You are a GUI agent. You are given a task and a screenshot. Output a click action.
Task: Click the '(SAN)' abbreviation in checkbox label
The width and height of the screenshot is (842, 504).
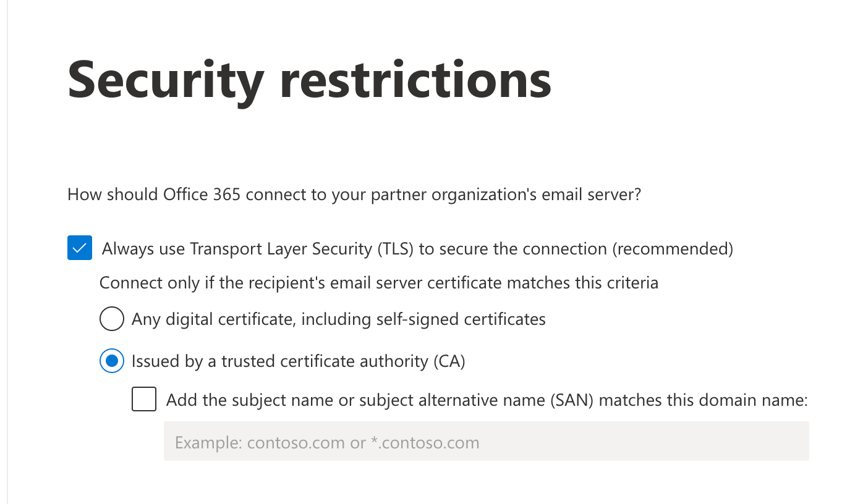pyautogui.click(x=571, y=400)
